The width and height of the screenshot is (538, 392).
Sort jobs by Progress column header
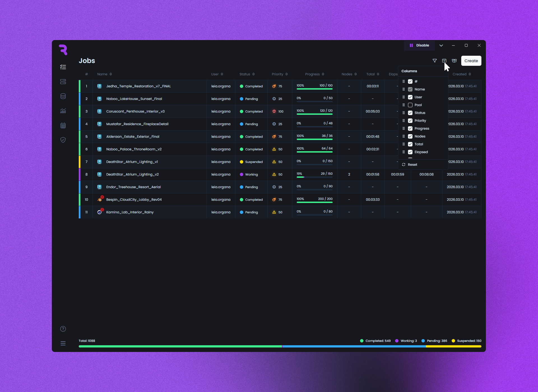[x=314, y=74]
